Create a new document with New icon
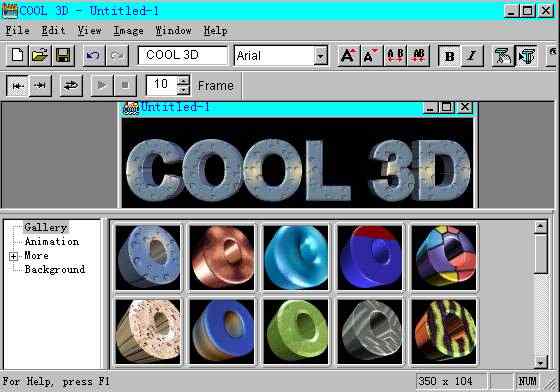Viewport: 560px width, 392px height. coord(17,56)
